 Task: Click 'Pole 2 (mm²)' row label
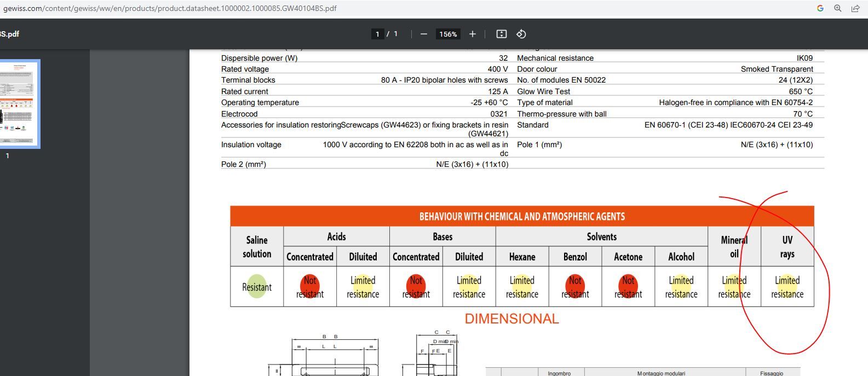pyautogui.click(x=243, y=164)
